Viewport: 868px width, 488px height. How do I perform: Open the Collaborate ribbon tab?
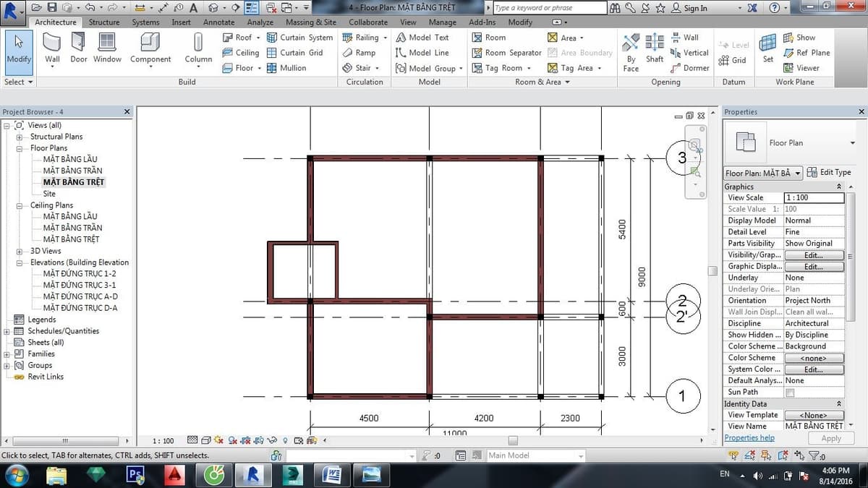click(x=368, y=22)
